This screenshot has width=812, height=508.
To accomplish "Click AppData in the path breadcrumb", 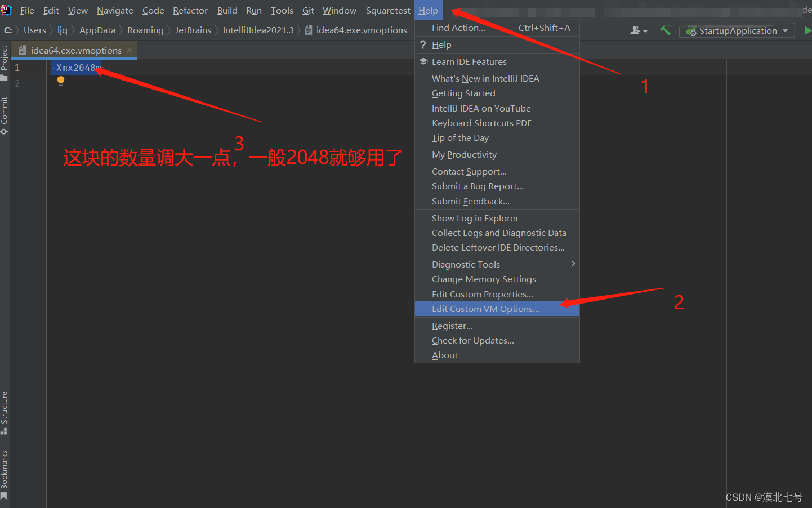I will [97, 30].
